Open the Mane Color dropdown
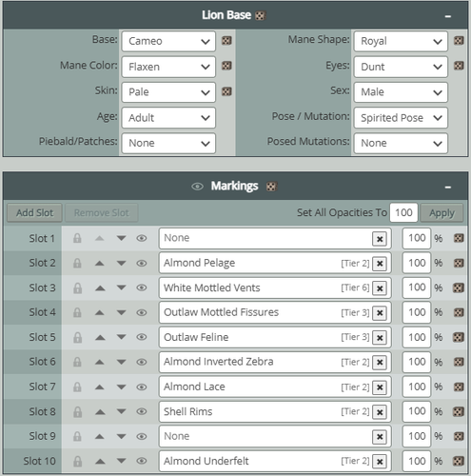This screenshot has height=476, width=471. 168,67
